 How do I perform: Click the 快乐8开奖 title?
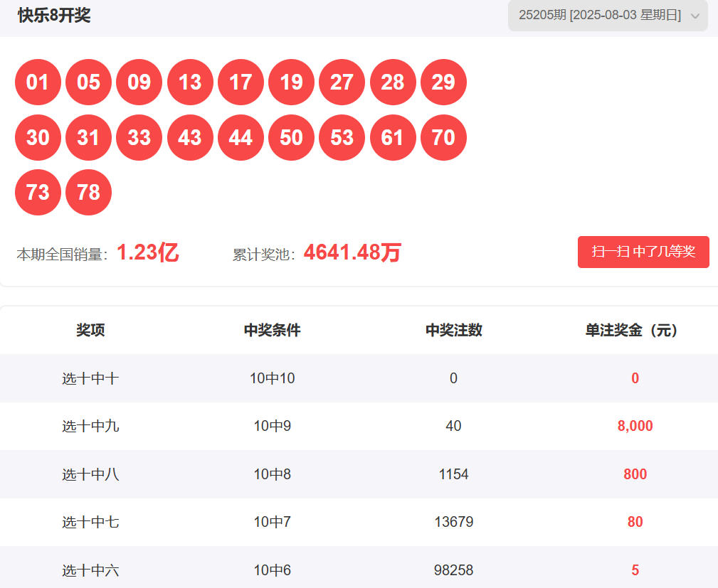point(54,16)
